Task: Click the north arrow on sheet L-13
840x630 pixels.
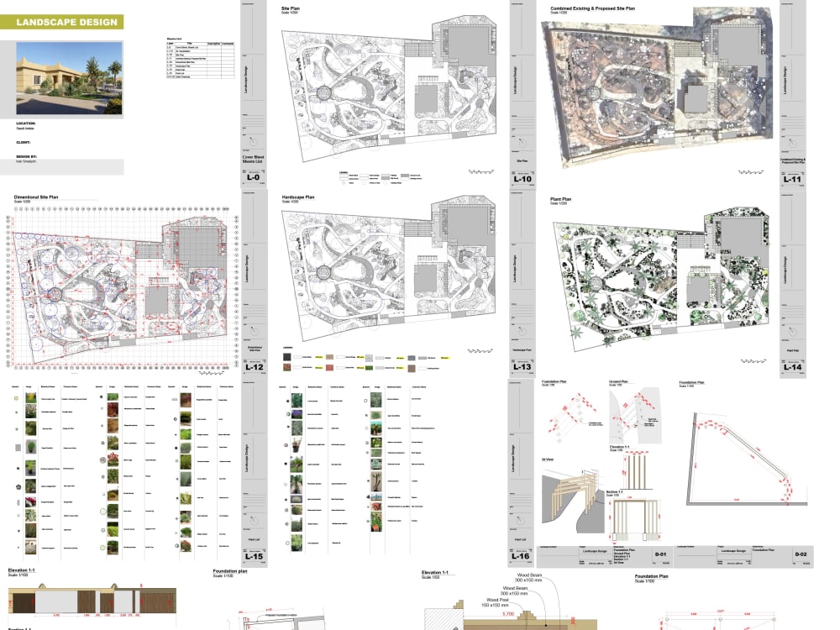Action: pos(522,331)
